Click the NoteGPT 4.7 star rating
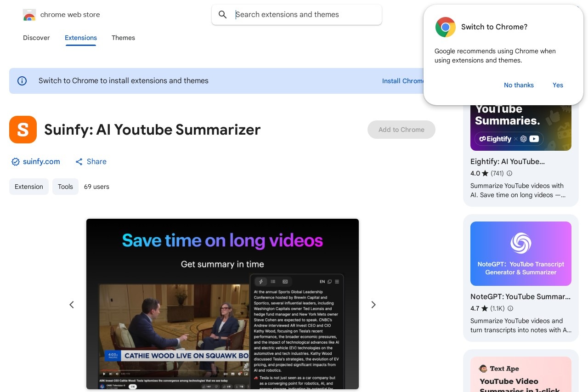The height and width of the screenshot is (392, 588). [x=480, y=309]
